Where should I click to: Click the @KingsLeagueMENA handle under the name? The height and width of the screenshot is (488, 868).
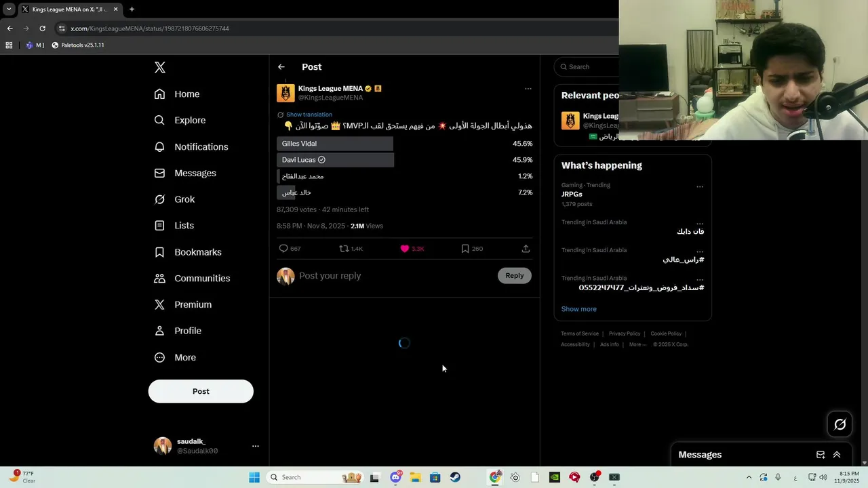(x=330, y=98)
